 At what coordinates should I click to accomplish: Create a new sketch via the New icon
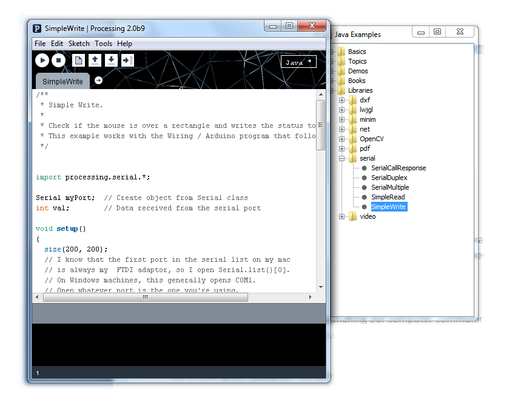pyautogui.click(x=78, y=61)
